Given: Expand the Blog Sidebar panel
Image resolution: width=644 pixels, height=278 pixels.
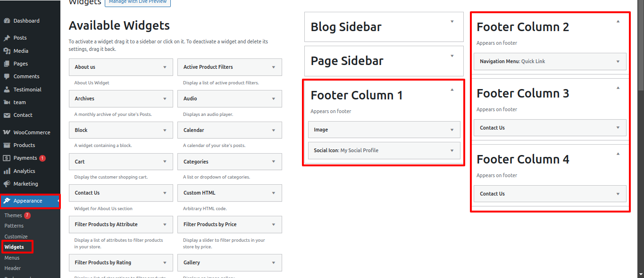Looking at the screenshot, I should pos(452,22).
